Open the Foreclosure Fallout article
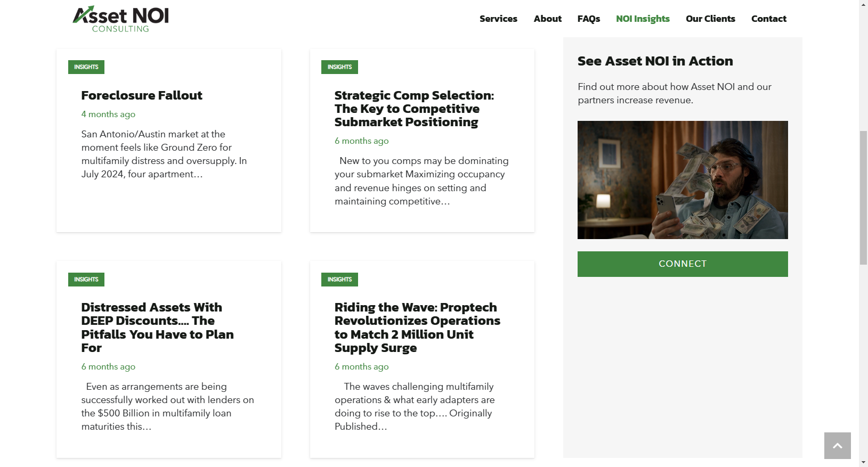 pos(142,95)
